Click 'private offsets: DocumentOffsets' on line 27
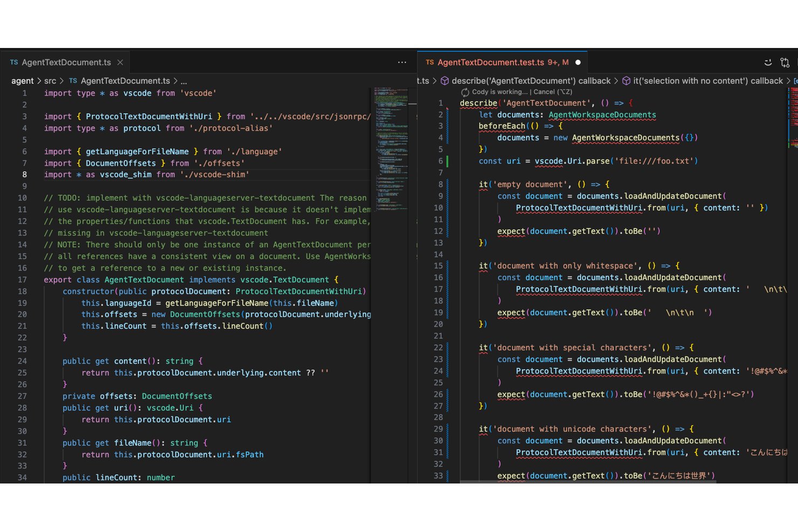This screenshot has height=532, width=798. 137,396
